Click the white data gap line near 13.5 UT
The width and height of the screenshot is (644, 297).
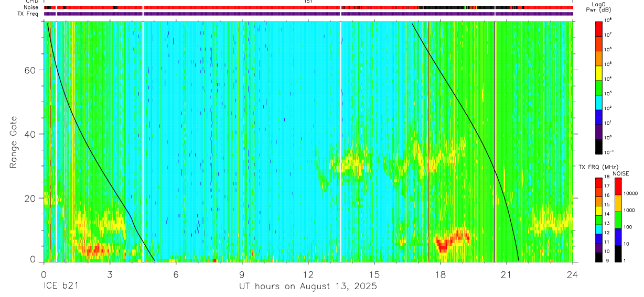tap(340, 141)
